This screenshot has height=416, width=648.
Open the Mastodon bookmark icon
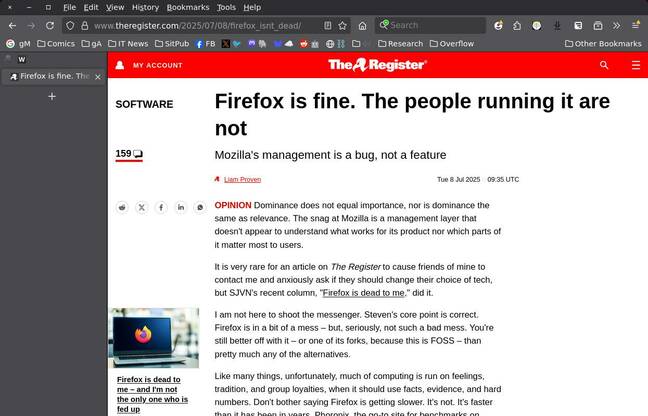click(252, 43)
